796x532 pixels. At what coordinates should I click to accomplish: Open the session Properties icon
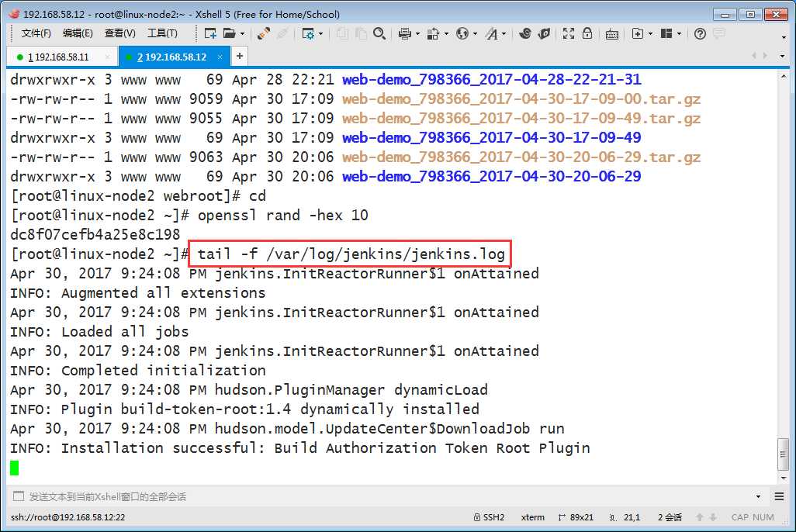coord(308,33)
